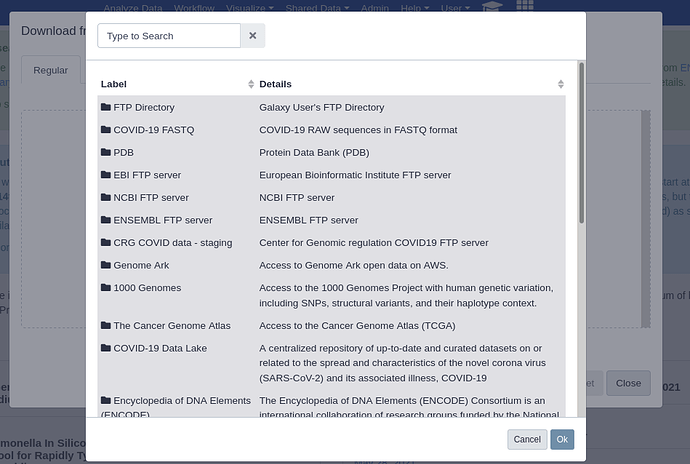Click the file list vertical scrollbar
Image resolution: width=690 pixels, height=464 pixels.
pyautogui.click(x=579, y=150)
